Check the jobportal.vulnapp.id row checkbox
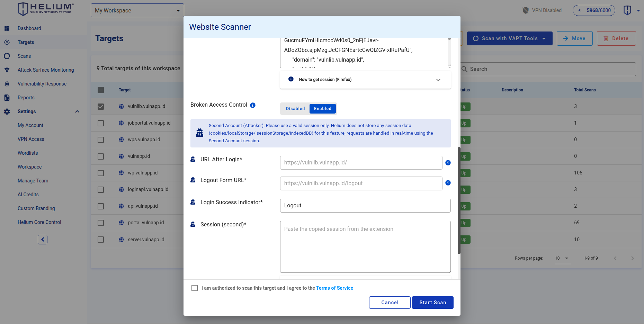Viewport: 644px width, 324px height. tap(101, 123)
